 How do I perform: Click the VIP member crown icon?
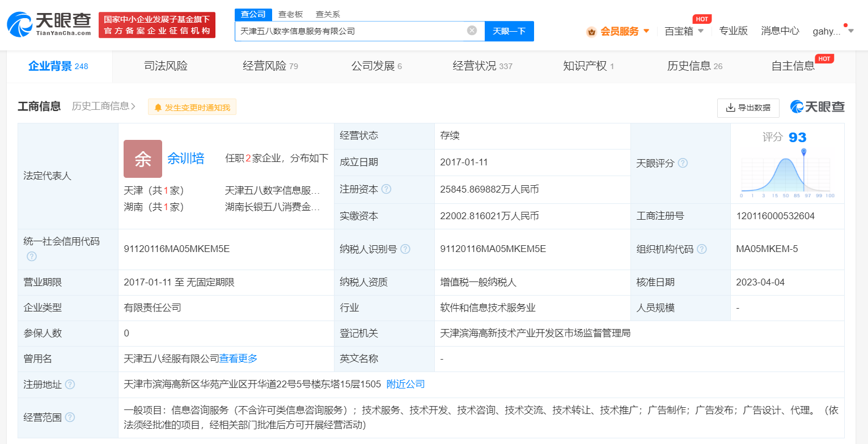tap(591, 32)
